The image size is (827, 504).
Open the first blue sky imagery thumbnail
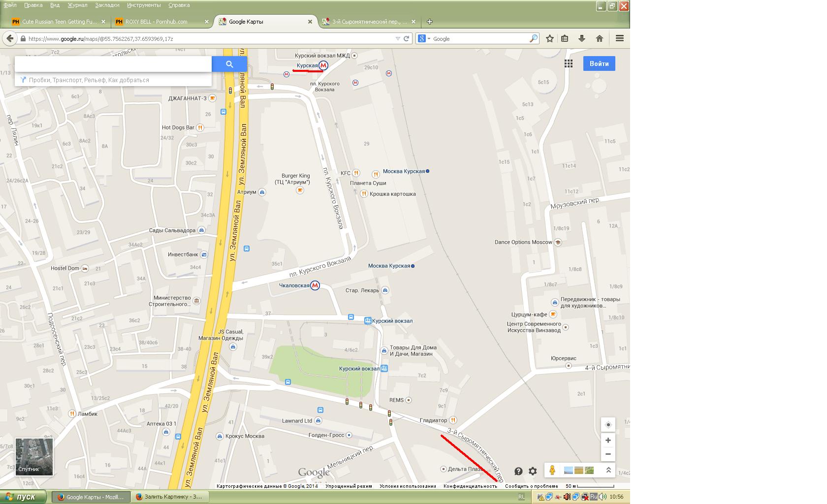tap(568, 471)
